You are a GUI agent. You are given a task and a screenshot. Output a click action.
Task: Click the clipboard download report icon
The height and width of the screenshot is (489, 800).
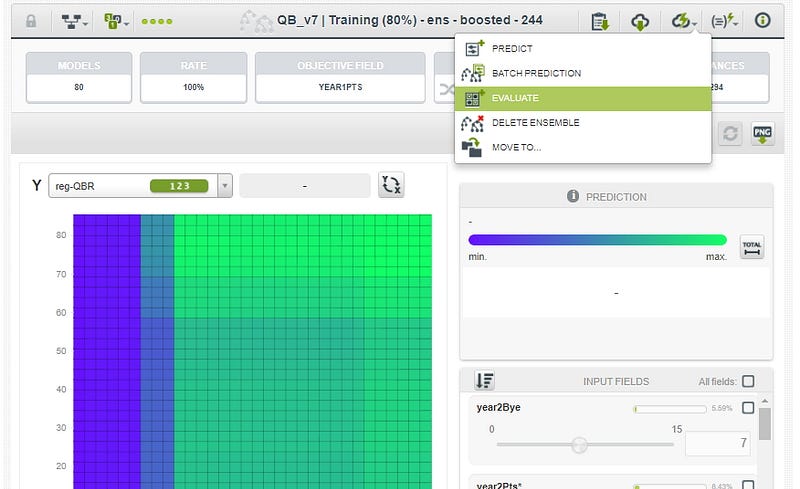[600, 21]
